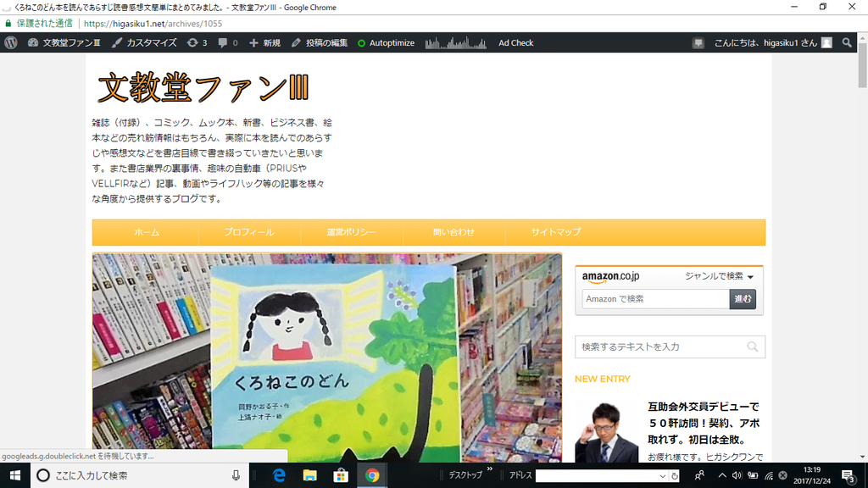The height and width of the screenshot is (488, 868).
Task: Open カスタマイズ in the admin bar
Action: pos(144,42)
